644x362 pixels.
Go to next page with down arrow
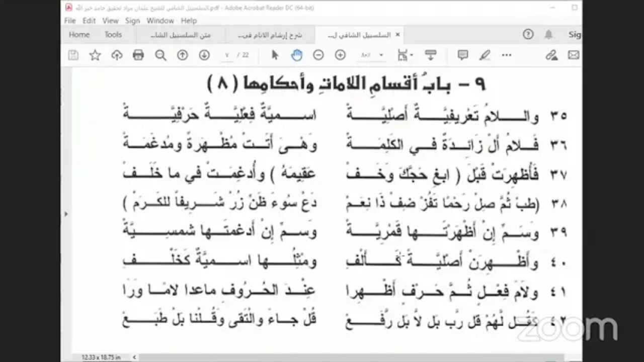click(x=204, y=55)
